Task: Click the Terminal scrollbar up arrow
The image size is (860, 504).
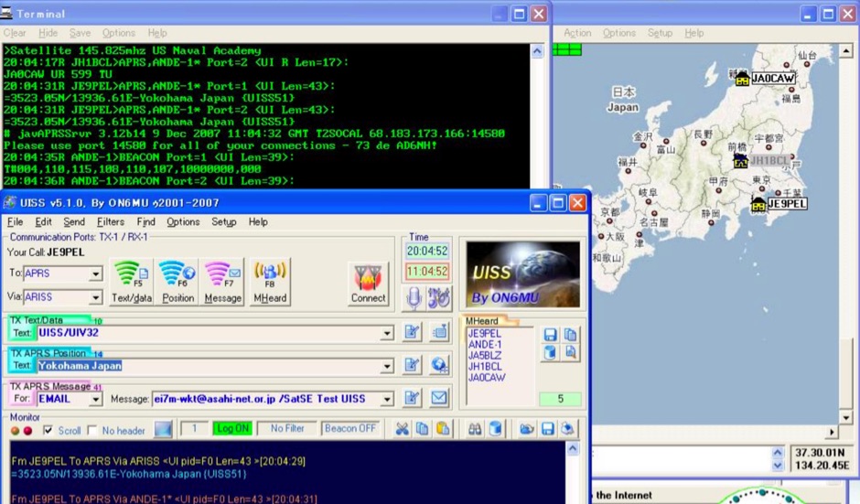Action: click(537, 51)
